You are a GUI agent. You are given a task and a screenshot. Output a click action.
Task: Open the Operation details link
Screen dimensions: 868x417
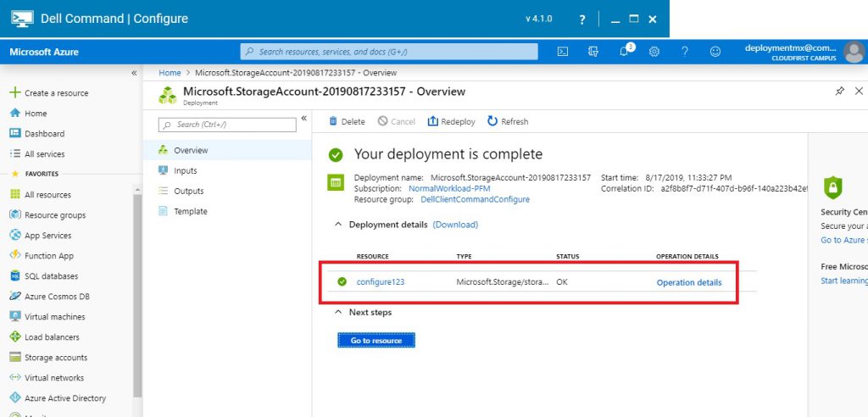[x=689, y=282]
